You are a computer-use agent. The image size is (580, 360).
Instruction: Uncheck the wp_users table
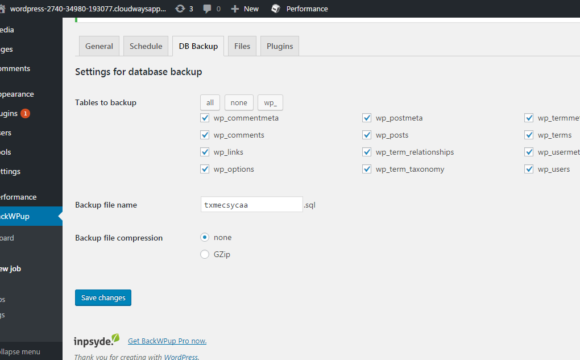coord(529,169)
